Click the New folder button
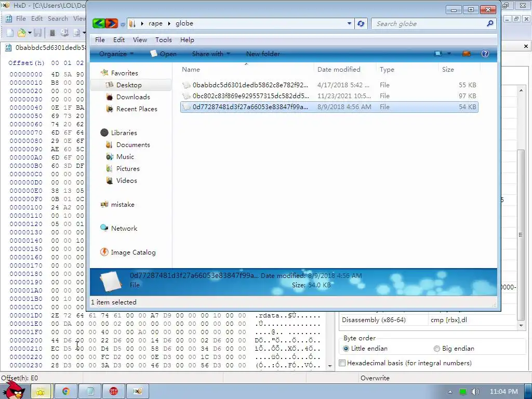The image size is (532, 399). [x=263, y=54]
